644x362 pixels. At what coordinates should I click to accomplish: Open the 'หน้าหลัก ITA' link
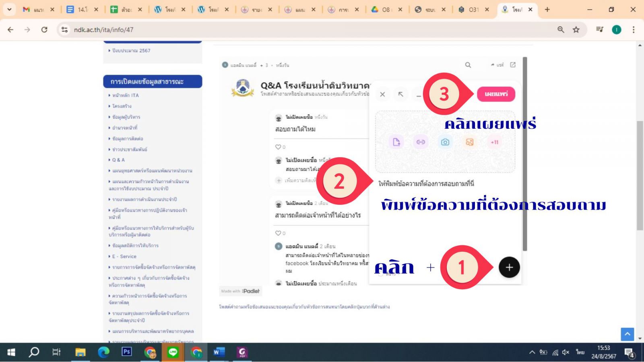pyautogui.click(x=125, y=95)
